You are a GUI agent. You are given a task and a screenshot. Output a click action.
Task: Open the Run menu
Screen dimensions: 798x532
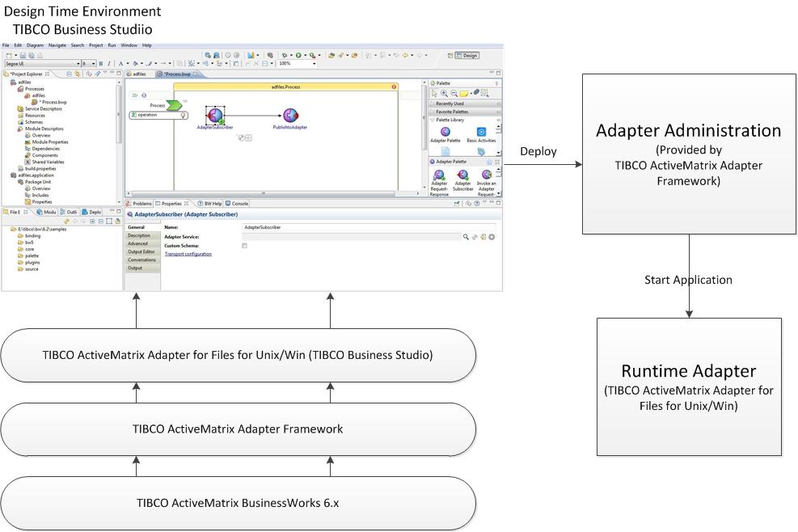click(112, 45)
